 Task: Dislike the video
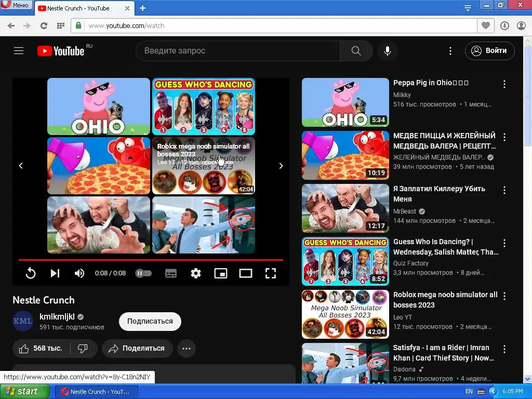click(x=83, y=349)
